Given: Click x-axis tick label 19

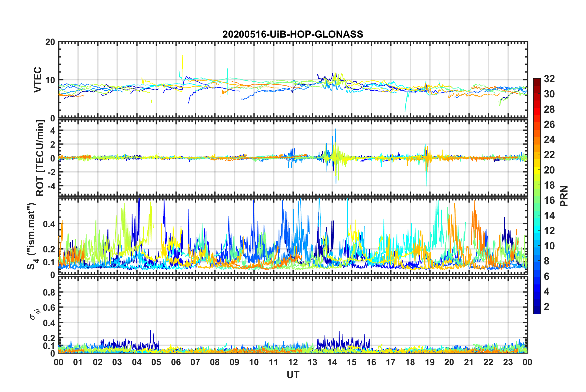Looking at the screenshot, I should click(430, 362).
